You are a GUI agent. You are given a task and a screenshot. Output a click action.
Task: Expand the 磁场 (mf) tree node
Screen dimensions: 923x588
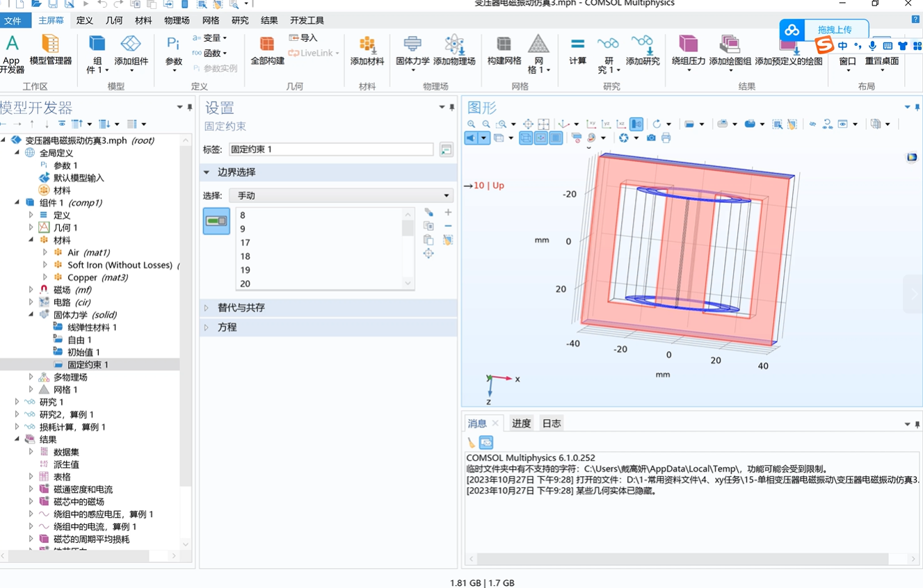[x=31, y=290]
